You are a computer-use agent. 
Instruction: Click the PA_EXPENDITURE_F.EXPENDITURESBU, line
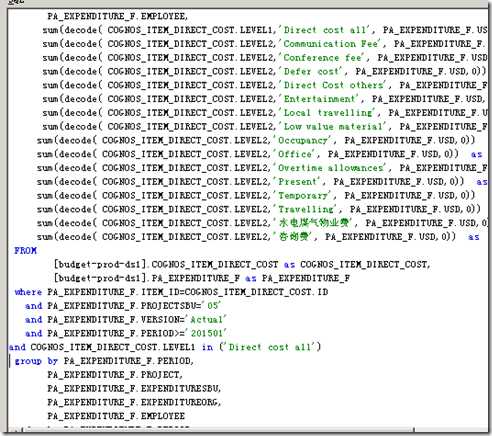click(134, 388)
